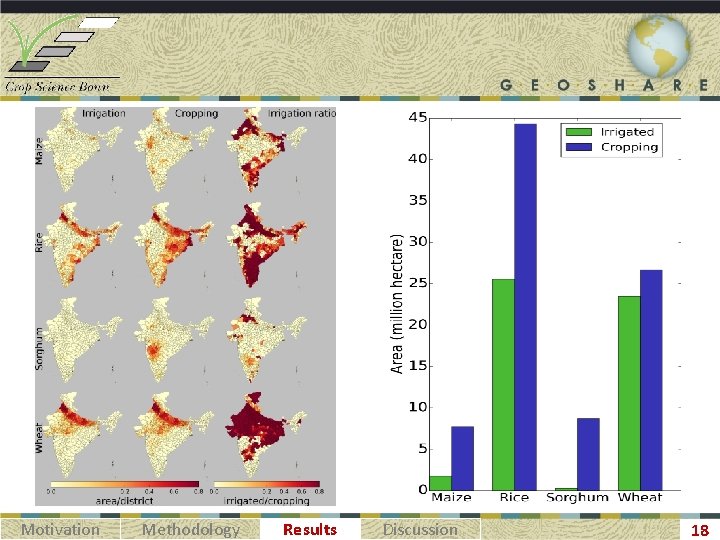Image resolution: width=720 pixels, height=540 pixels.
Task: Click the Wheat irrigation map
Action: 83,434
